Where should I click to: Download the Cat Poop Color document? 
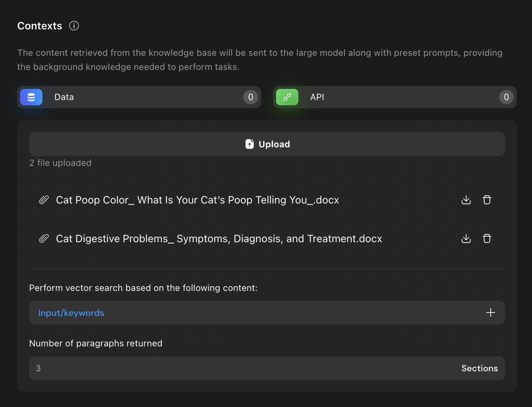coord(466,200)
